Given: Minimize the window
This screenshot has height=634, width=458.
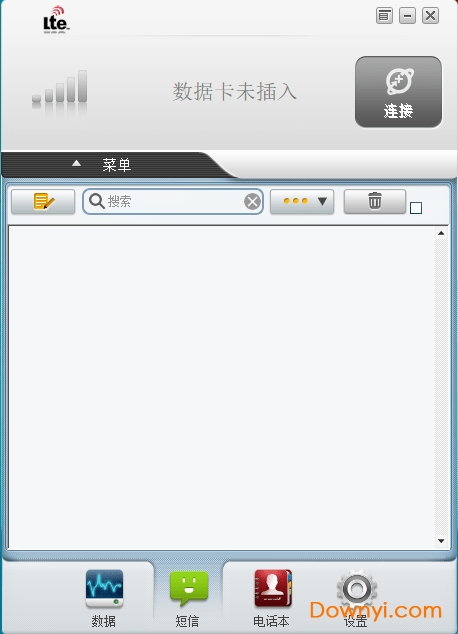Looking at the screenshot, I should click(407, 16).
